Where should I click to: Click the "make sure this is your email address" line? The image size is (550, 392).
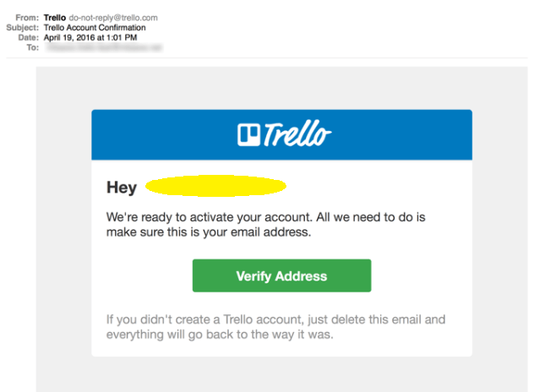209,232
